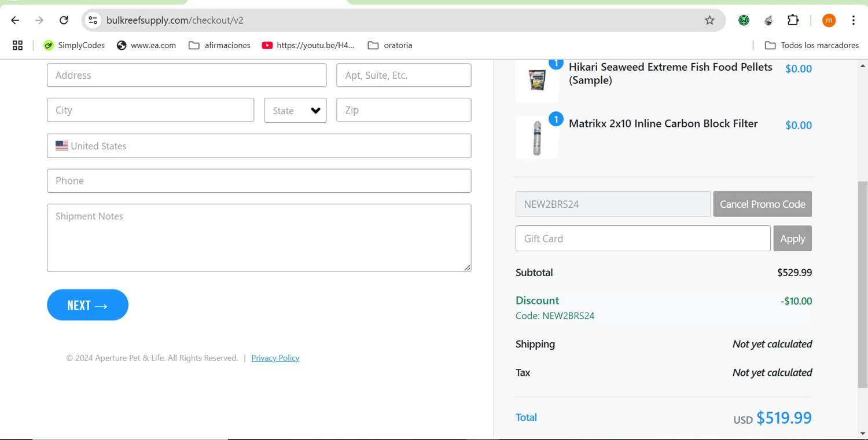Click the browser back arrow
The image size is (868, 440).
[x=15, y=20]
